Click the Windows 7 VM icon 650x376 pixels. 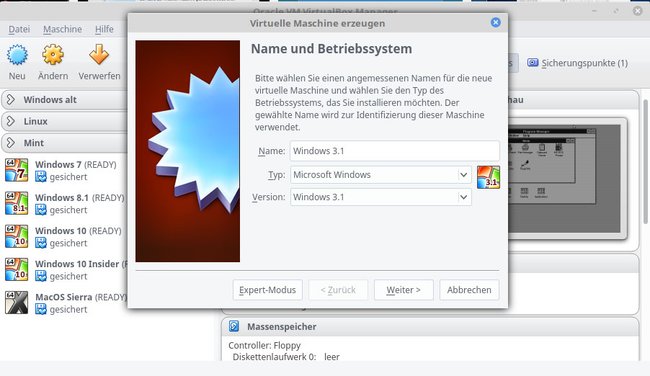pos(17,170)
